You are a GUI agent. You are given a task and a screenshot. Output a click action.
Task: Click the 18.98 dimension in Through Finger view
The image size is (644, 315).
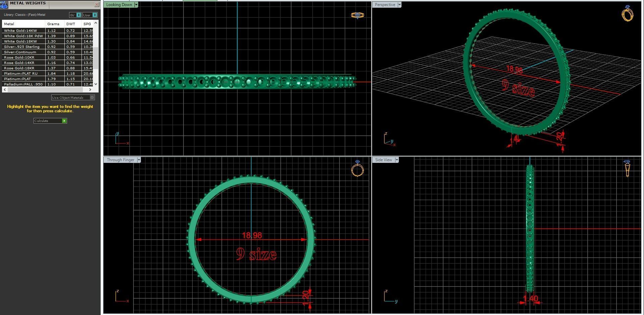click(x=252, y=236)
